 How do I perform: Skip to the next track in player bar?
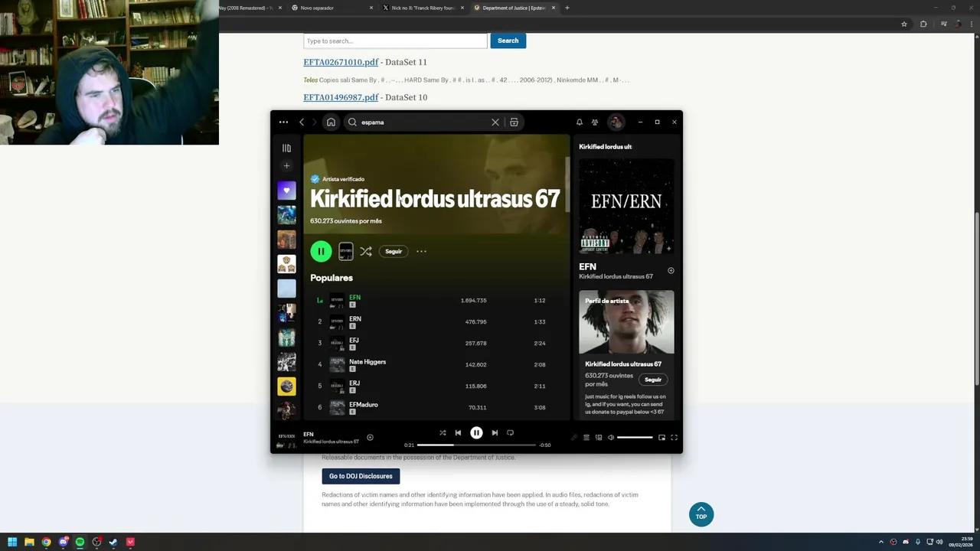pos(495,433)
